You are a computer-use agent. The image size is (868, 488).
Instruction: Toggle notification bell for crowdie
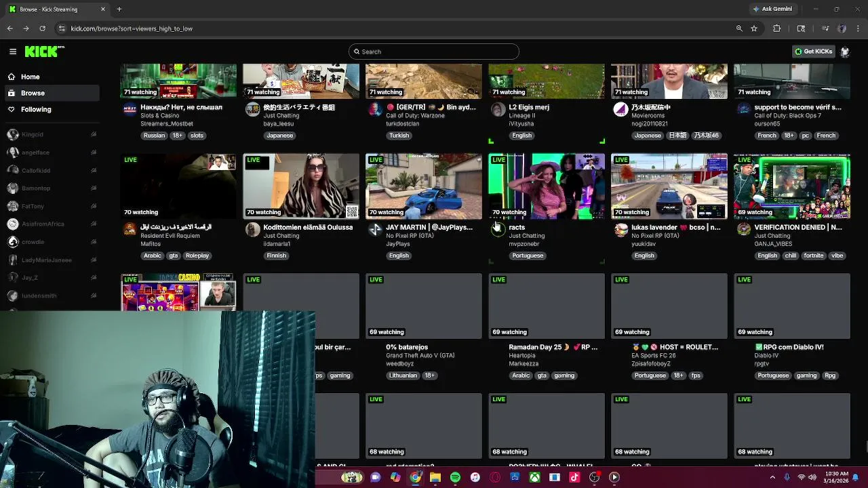pyautogui.click(x=94, y=242)
